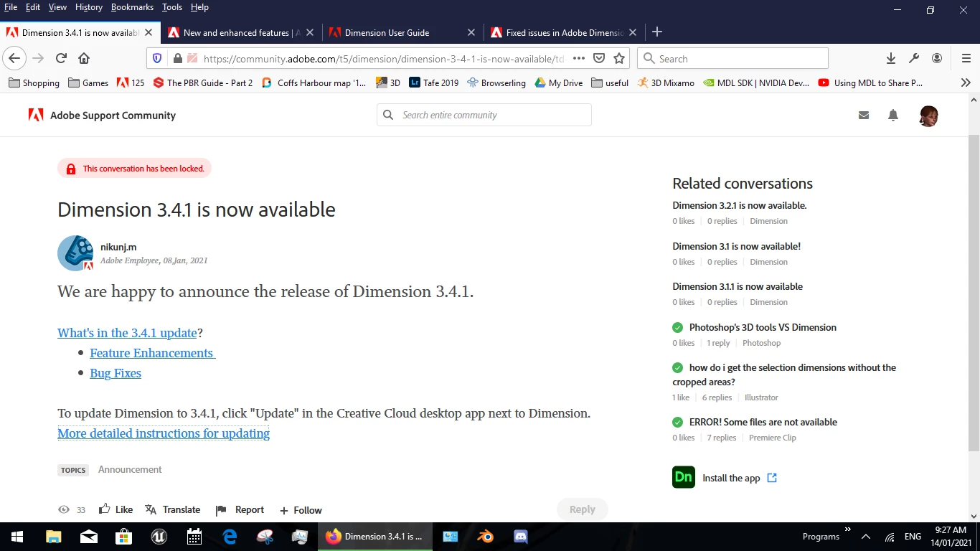Save page to Pocket
980x551 pixels.
point(599,58)
